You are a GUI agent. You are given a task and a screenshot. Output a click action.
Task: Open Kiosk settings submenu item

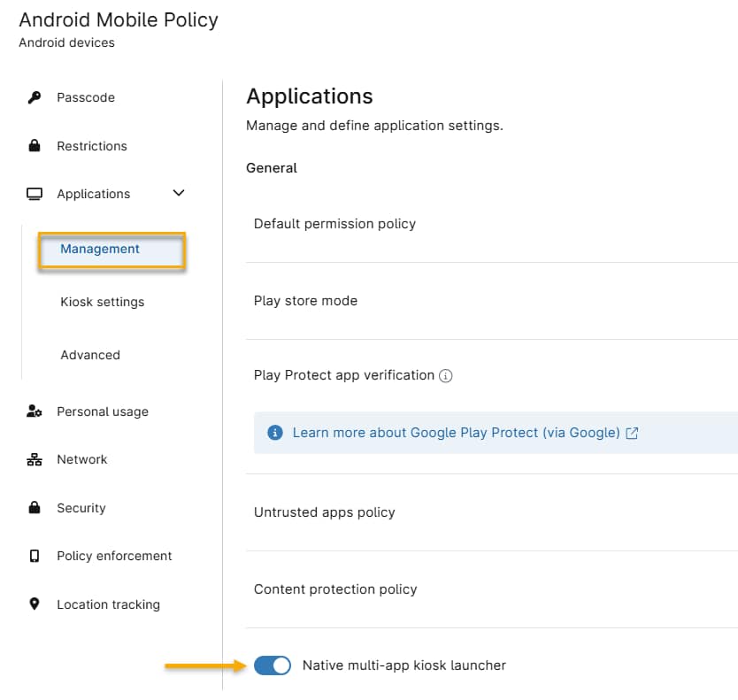coord(102,302)
